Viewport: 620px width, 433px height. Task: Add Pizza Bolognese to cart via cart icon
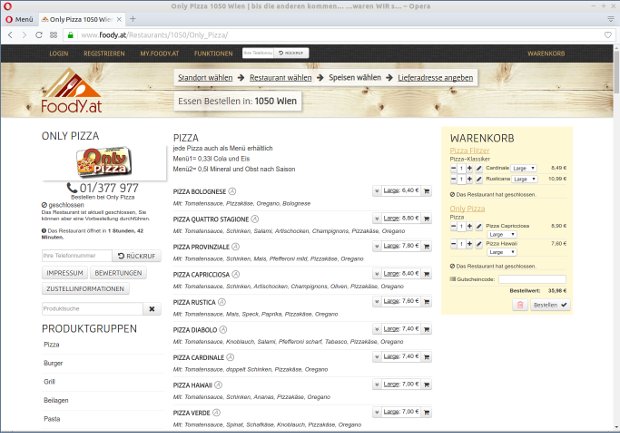426,191
